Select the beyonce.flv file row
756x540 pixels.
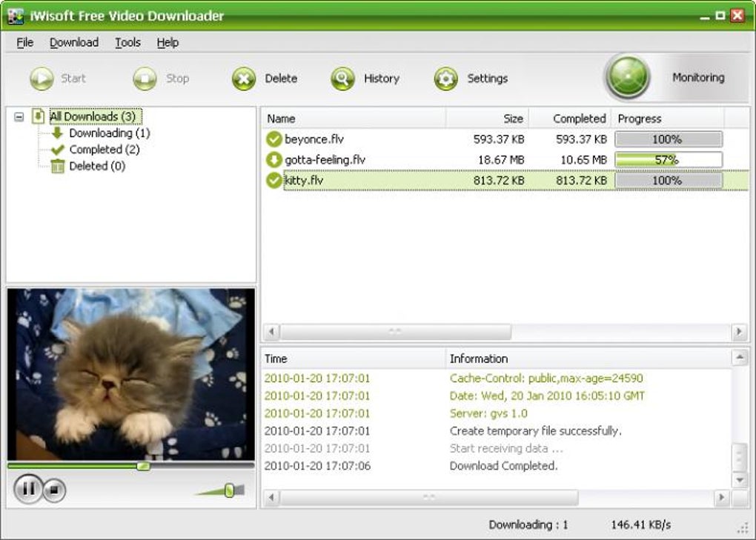[x=505, y=139]
